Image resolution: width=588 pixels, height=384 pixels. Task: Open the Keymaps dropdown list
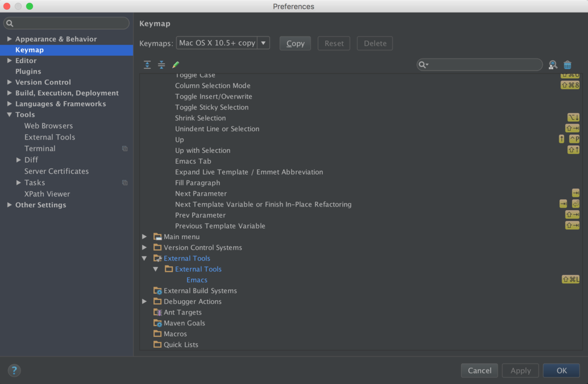[x=263, y=43]
